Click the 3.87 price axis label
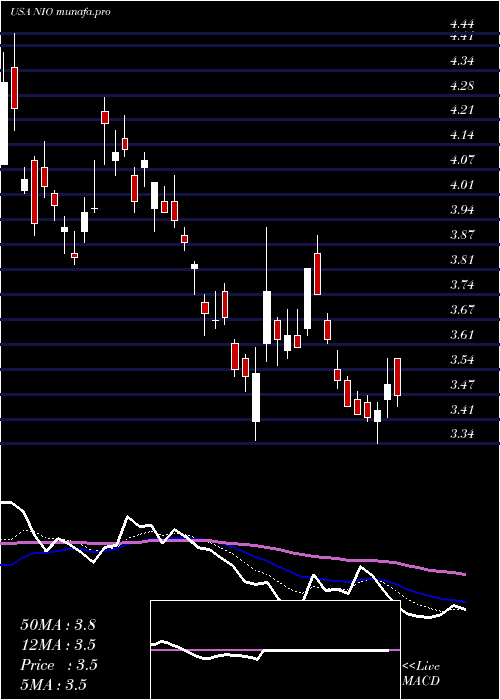This screenshot has height=700, width=500. 462,235
